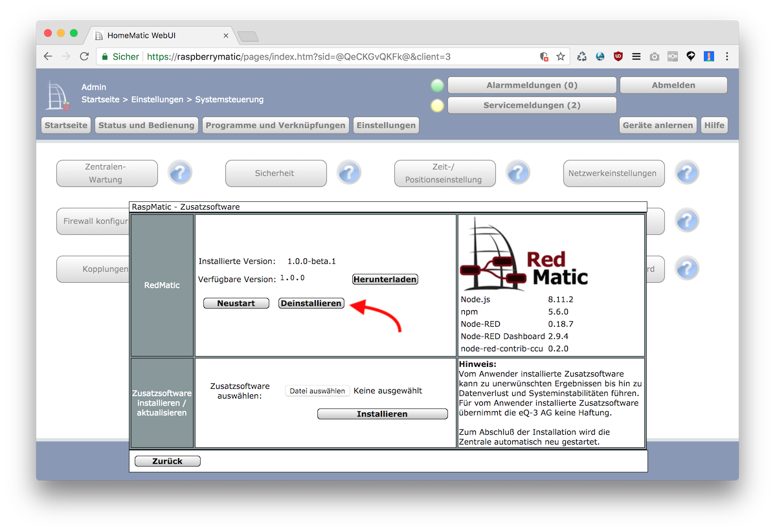Reload the page in the browser
Image resolution: width=775 pixels, height=532 pixels.
click(84, 56)
